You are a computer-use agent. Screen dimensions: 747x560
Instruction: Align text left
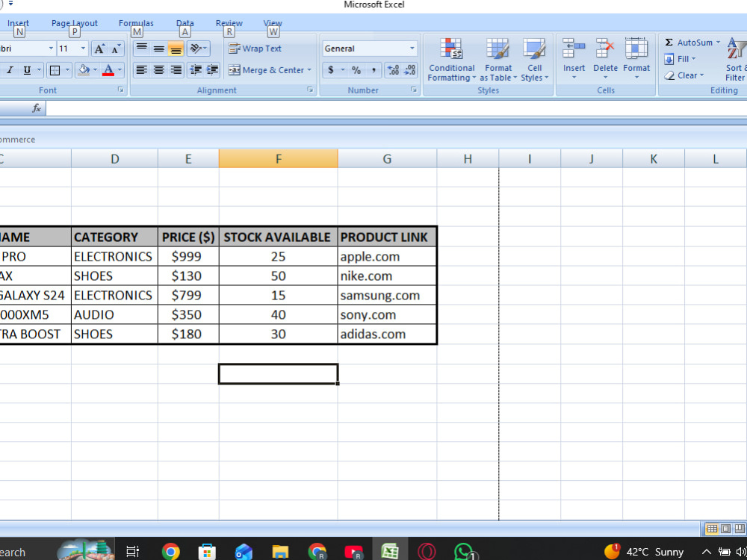(x=141, y=70)
